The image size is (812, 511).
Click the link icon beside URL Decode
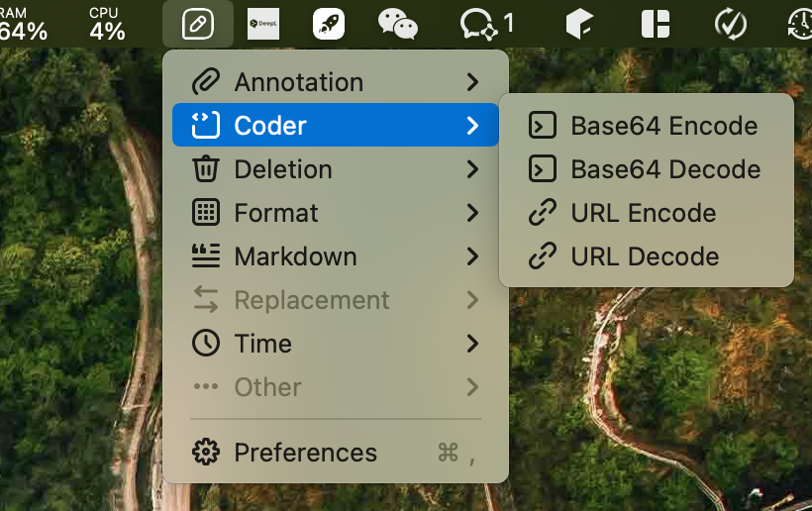pyautogui.click(x=543, y=255)
